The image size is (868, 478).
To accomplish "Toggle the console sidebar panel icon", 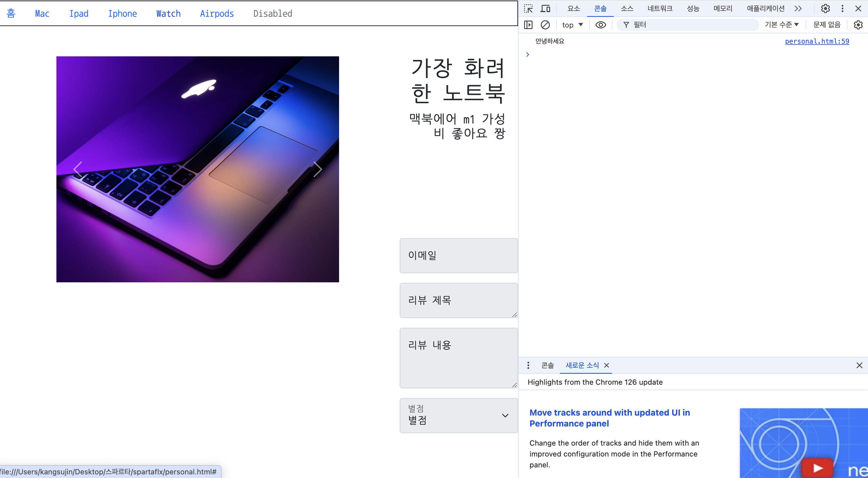I will click(528, 25).
